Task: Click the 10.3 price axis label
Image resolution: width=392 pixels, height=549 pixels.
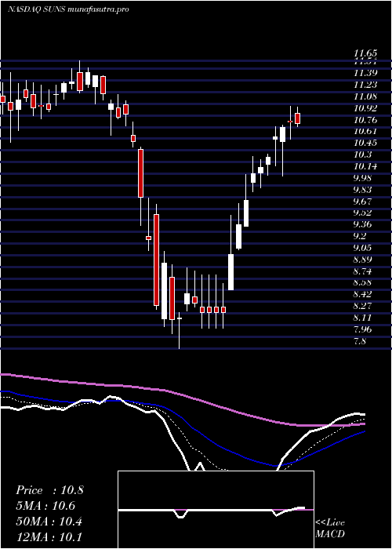Action: [x=363, y=155]
